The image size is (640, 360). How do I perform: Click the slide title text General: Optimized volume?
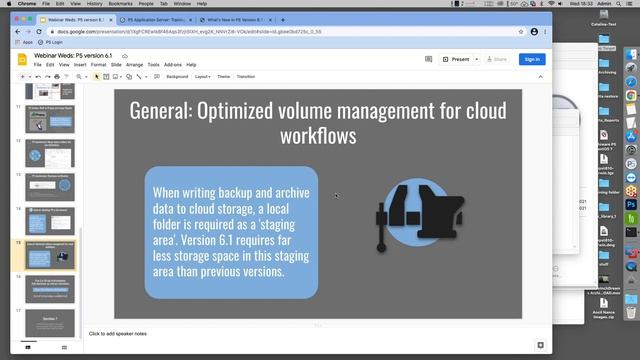point(318,123)
